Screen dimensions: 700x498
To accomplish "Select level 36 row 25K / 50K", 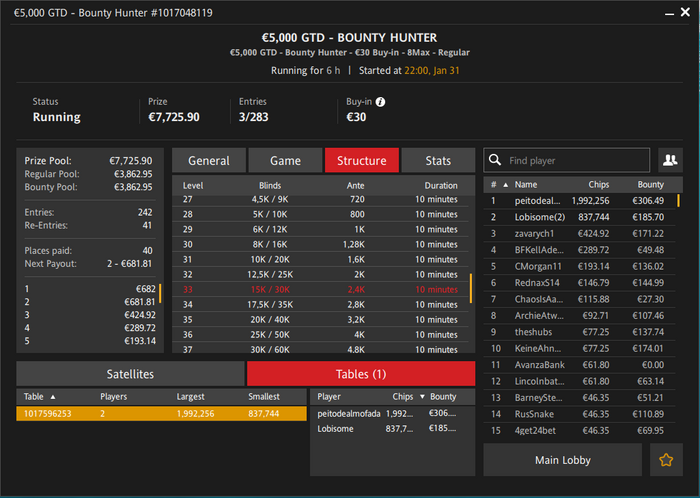I will pos(320,334).
